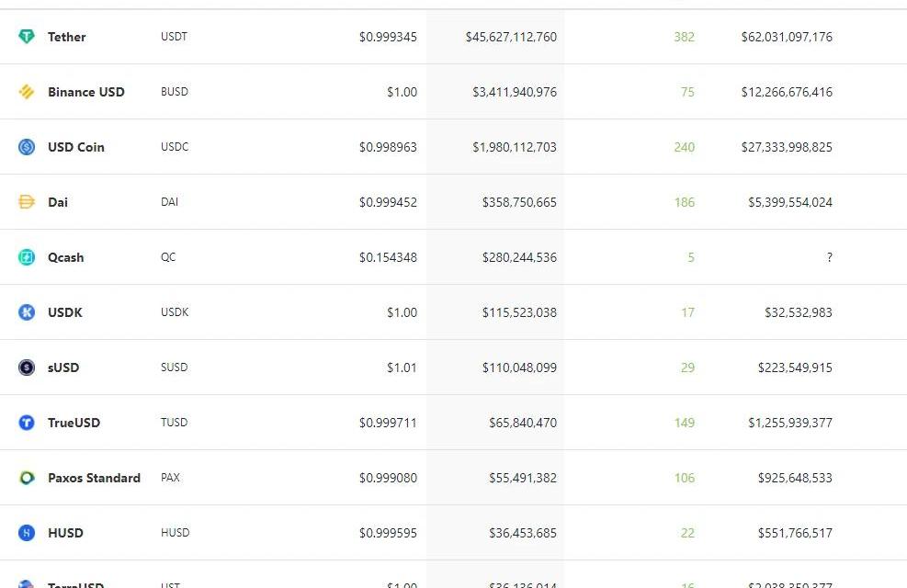
Task: Open the Binance USD name link
Action: click(x=86, y=92)
